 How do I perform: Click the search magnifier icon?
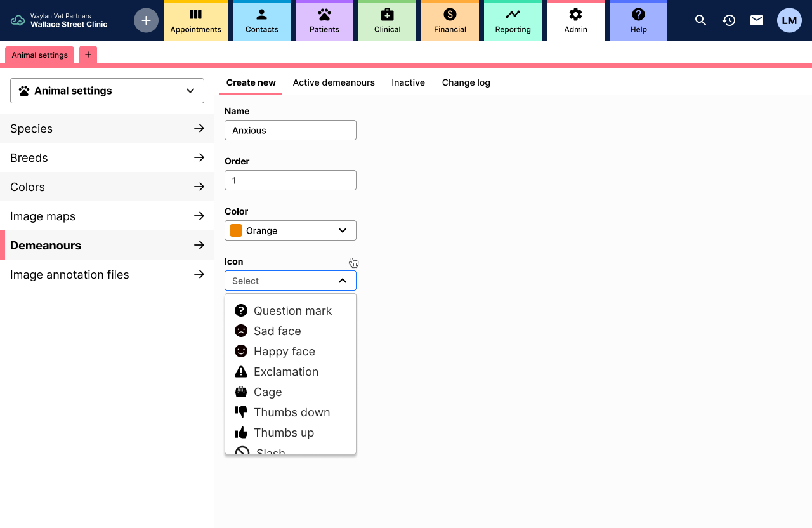point(701,20)
